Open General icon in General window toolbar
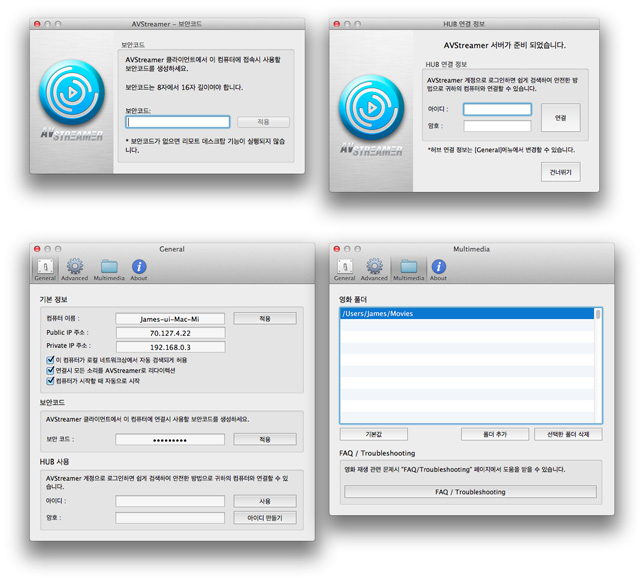Screen dimensions: 640x578 pos(45,269)
